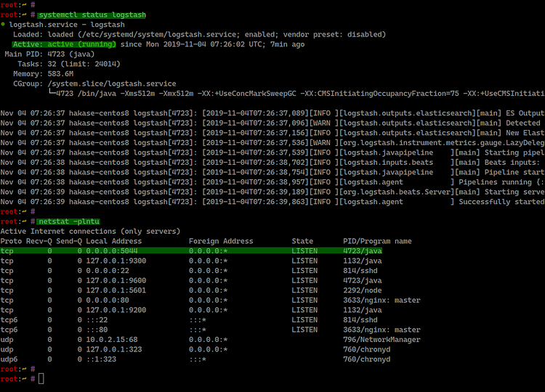Click the '127.0.0.1:9200' local address
Screen dimensions: 545x392
tap(116, 310)
